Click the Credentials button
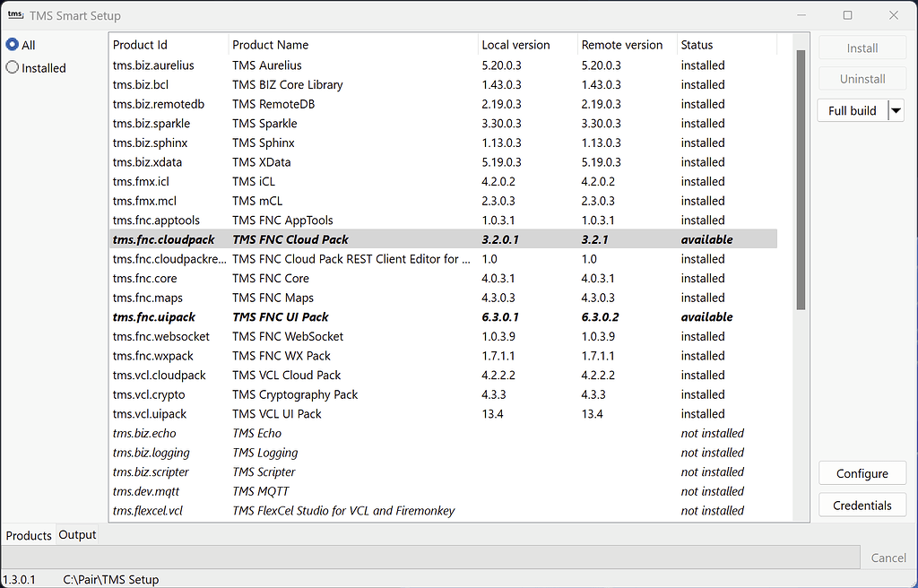Image resolution: width=918 pixels, height=588 pixels. point(862,504)
